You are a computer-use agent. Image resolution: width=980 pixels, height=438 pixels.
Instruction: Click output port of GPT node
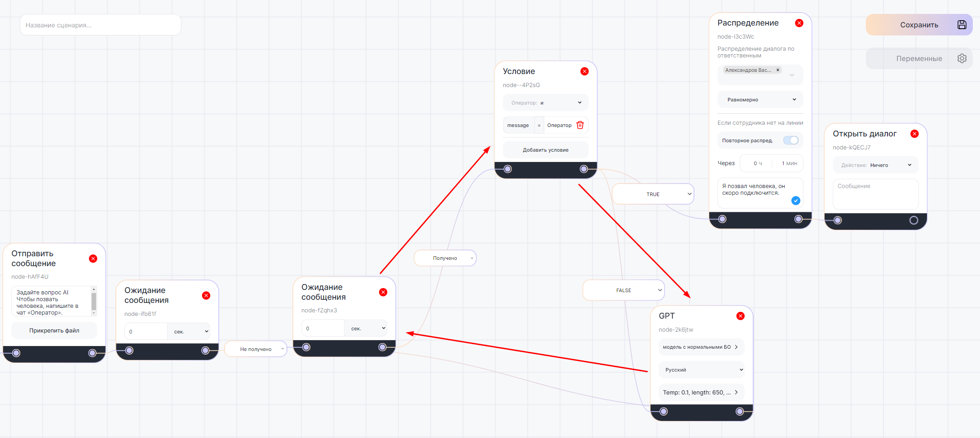[740, 412]
